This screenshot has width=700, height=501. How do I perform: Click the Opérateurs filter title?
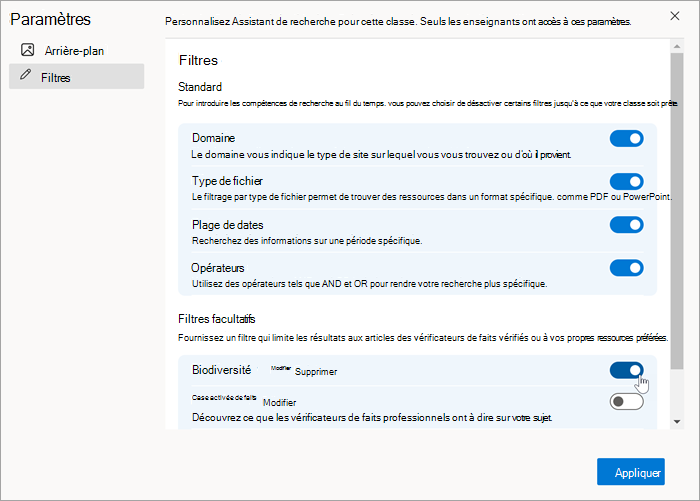pyautogui.click(x=218, y=268)
